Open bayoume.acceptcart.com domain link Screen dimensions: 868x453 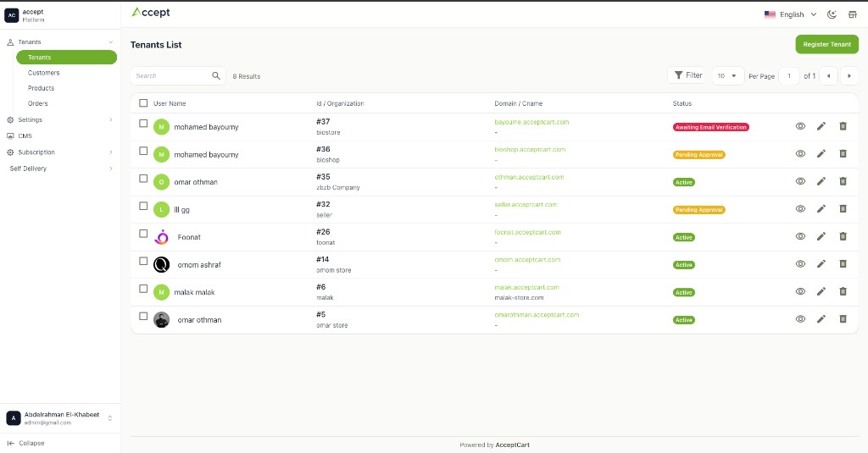pyautogui.click(x=531, y=122)
